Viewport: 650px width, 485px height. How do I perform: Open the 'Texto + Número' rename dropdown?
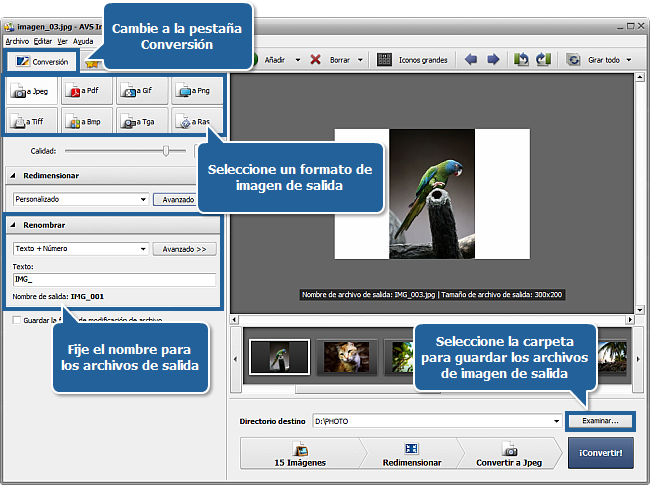pyautogui.click(x=143, y=249)
